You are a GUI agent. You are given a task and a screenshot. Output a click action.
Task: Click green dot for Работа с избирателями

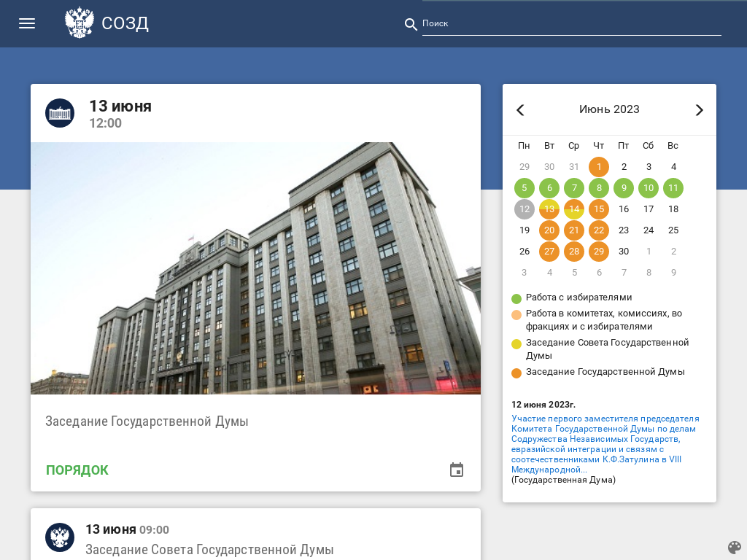click(x=516, y=299)
